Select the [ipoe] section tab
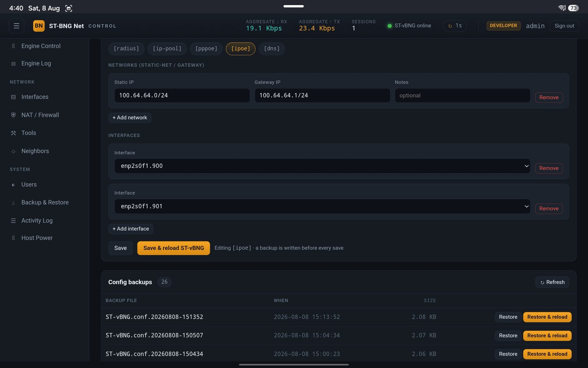 [x=241, y=49]
